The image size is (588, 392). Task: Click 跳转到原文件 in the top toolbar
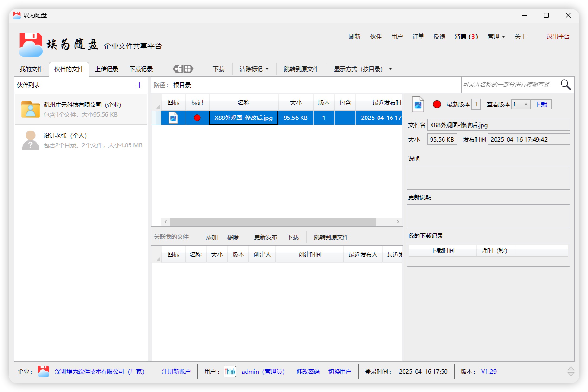point(301,69)
